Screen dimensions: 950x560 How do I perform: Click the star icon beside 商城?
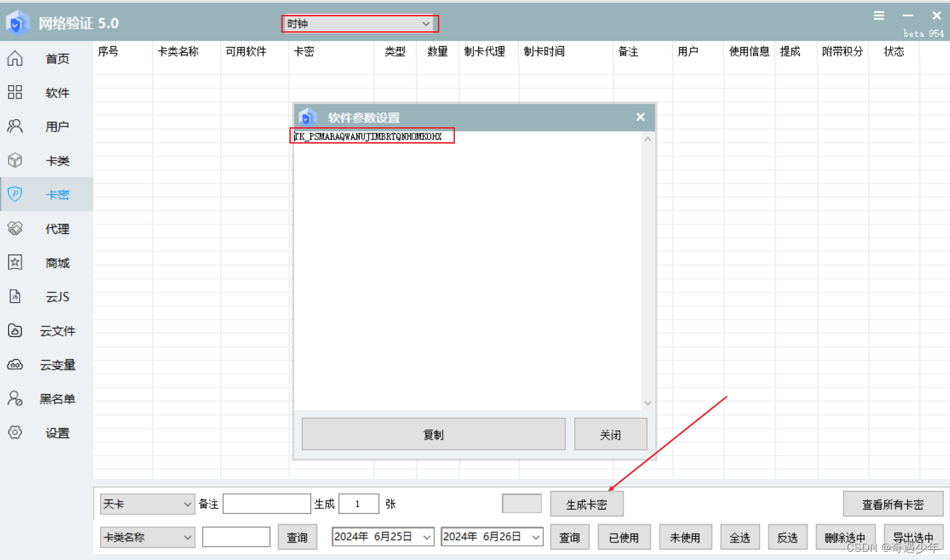tap(15, 263)
